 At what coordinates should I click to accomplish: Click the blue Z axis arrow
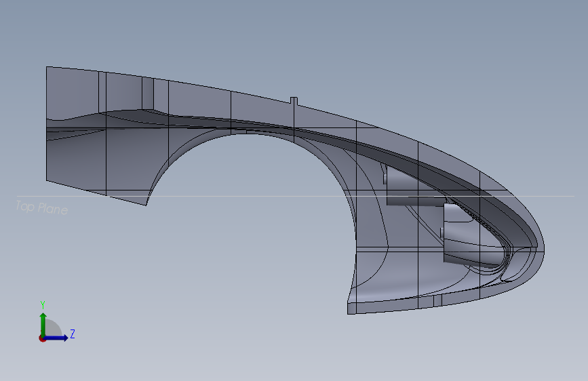(x=56, y=338)
